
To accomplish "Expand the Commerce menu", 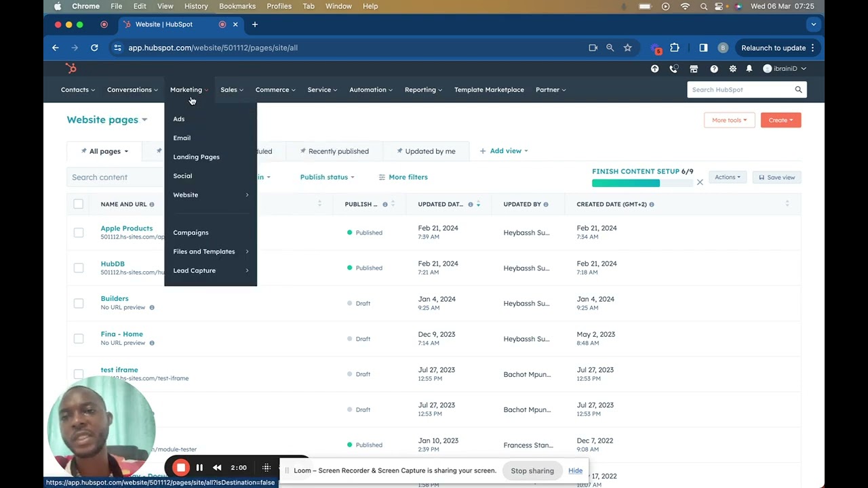I will tap(275, 89).
